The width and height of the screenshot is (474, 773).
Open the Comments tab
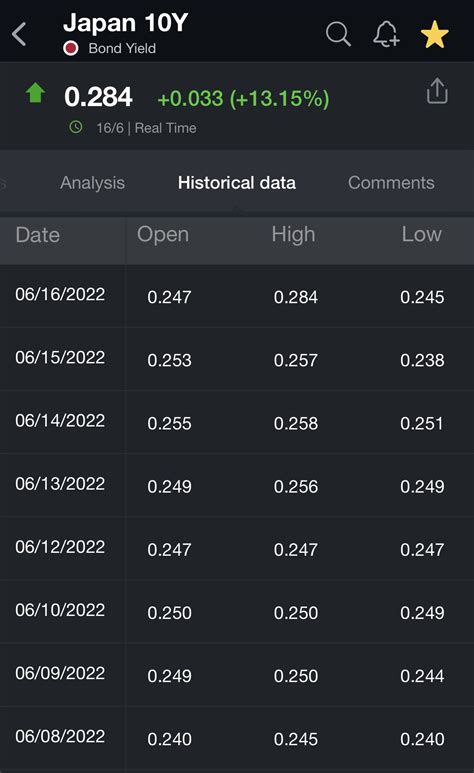pyautogui.click(x=391, y=183)
